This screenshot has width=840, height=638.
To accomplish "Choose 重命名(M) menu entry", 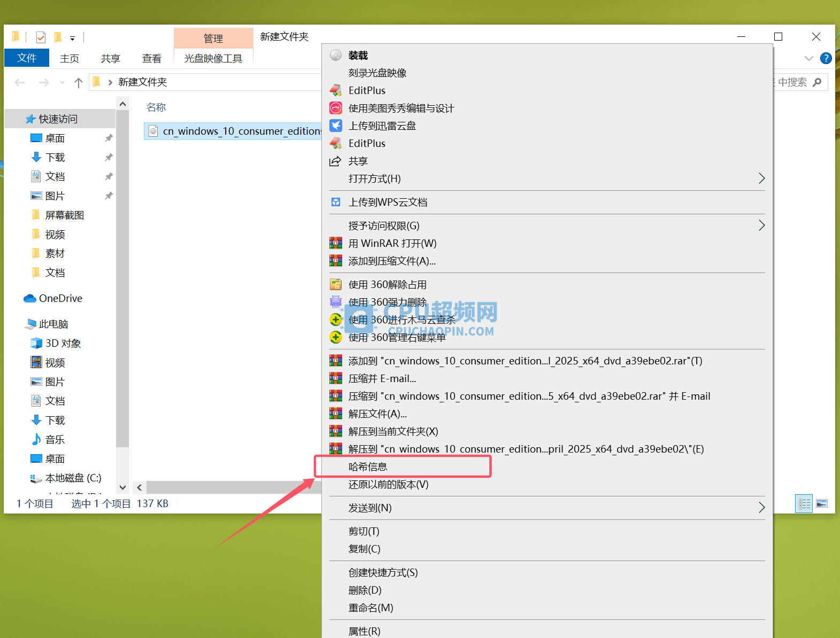I will pyautogui.click(x=371, y=608).
